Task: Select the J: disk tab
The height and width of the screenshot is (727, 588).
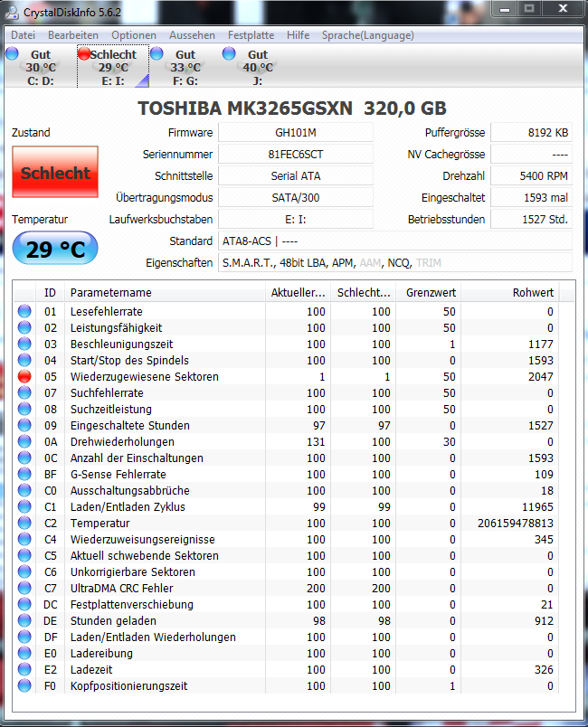Action: click(258, 67)
